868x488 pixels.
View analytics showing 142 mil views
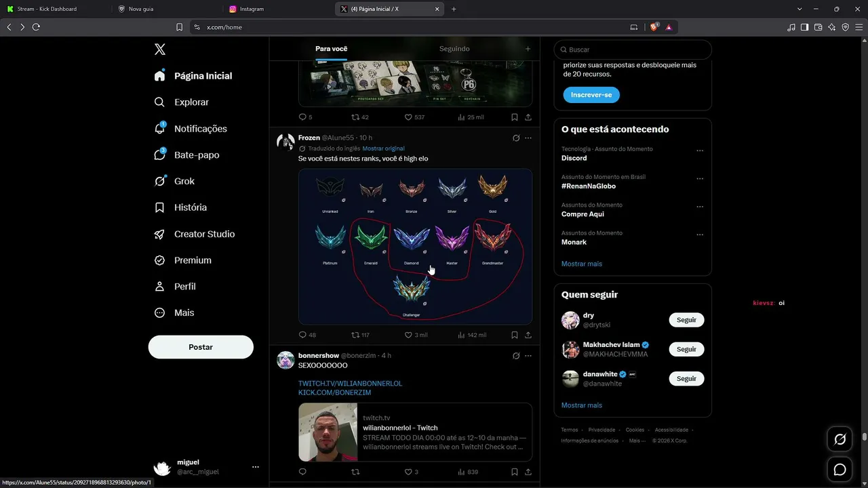point(472,335)
